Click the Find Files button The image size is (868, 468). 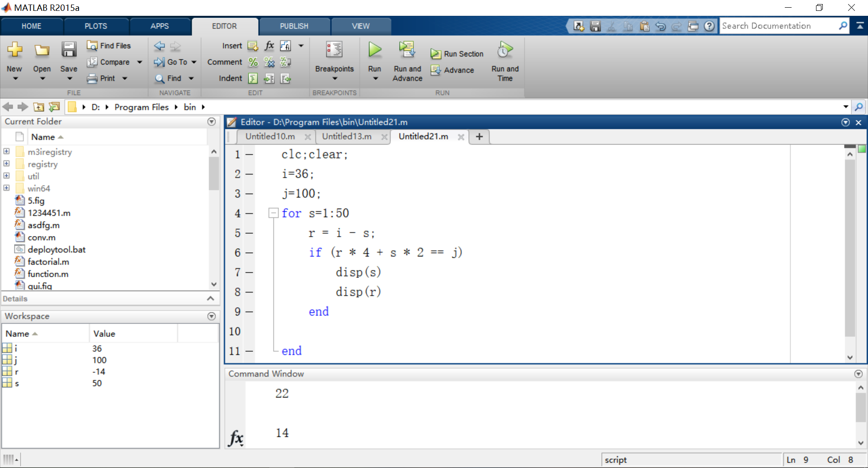(109, 46)
